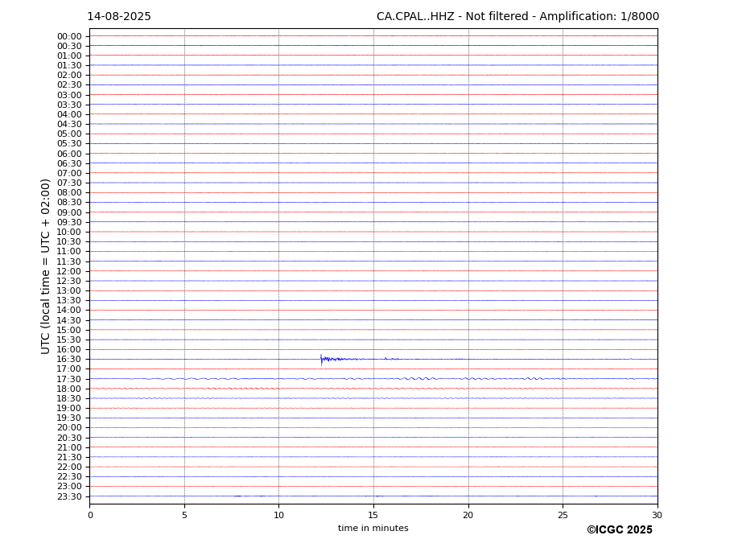
Task: Select the 11:00 row label
Action: click(69, 252)
